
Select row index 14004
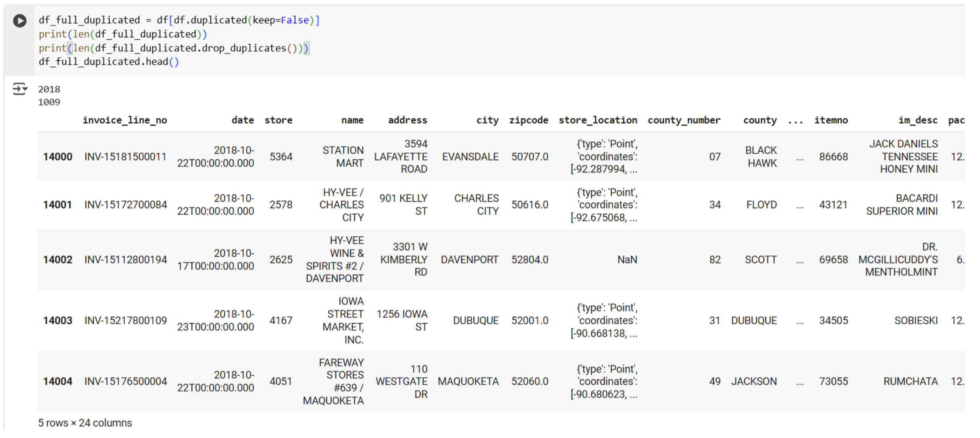(x=58, y=381)
